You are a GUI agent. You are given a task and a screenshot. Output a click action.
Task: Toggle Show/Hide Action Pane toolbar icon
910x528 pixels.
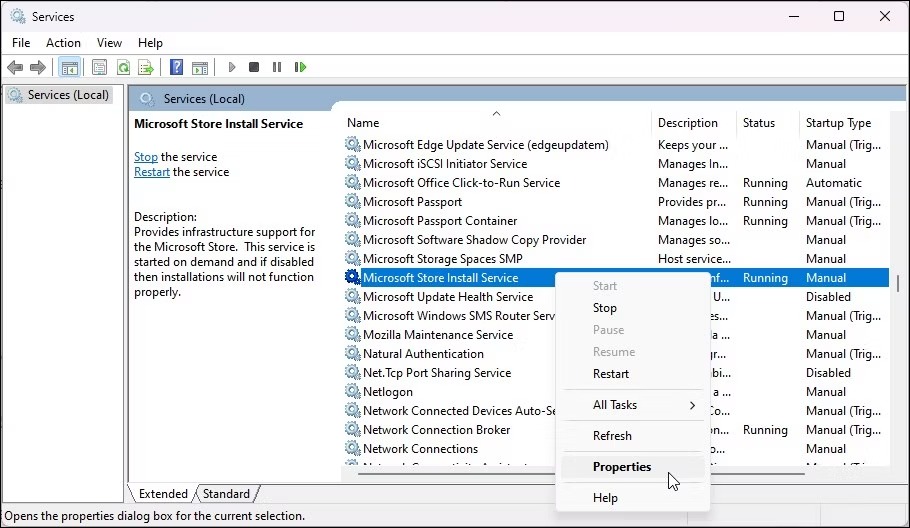(200, 67)
